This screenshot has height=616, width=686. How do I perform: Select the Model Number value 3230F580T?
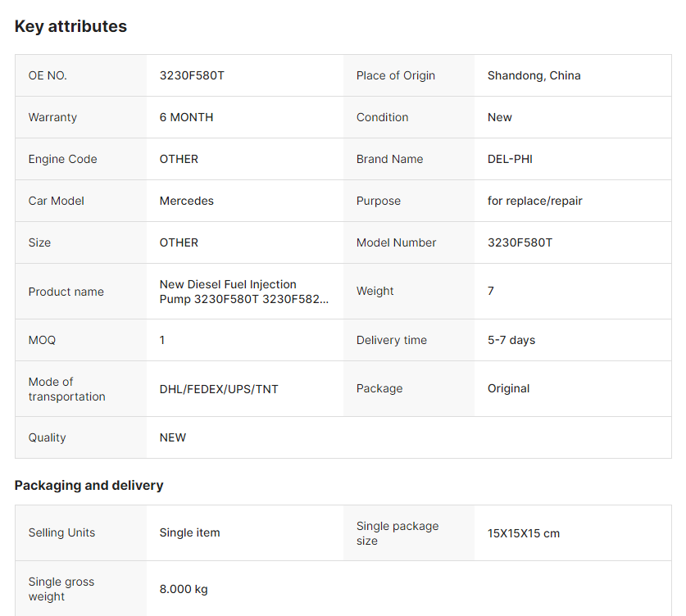(520, 242)
